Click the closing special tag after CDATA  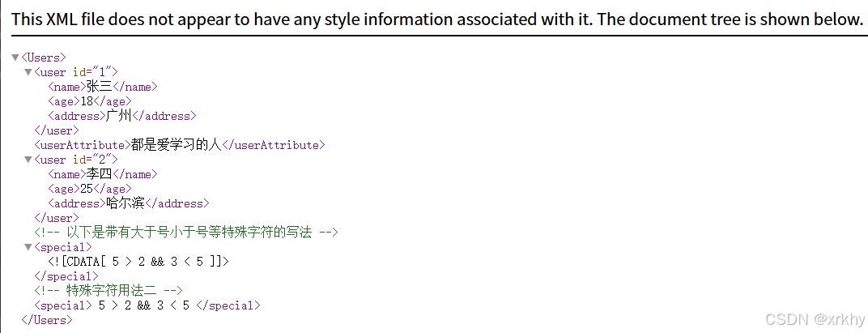[66, 276]
